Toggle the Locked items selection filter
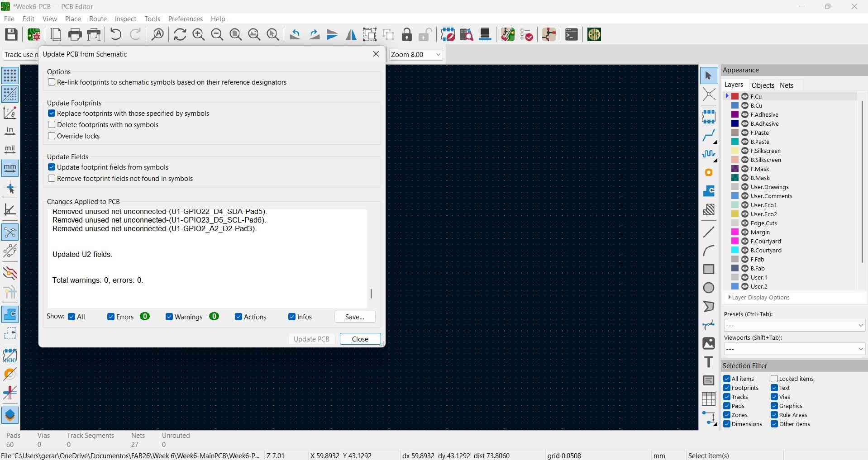 tap(774, 379)
